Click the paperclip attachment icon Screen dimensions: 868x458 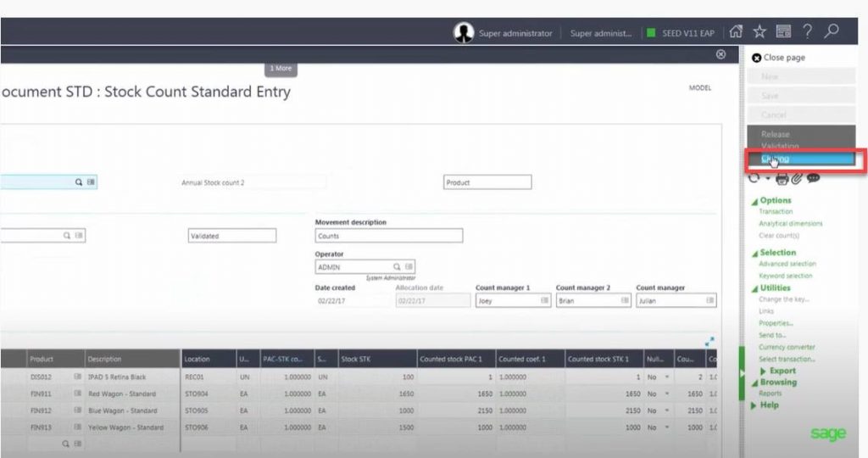click(x=798, y=178)
